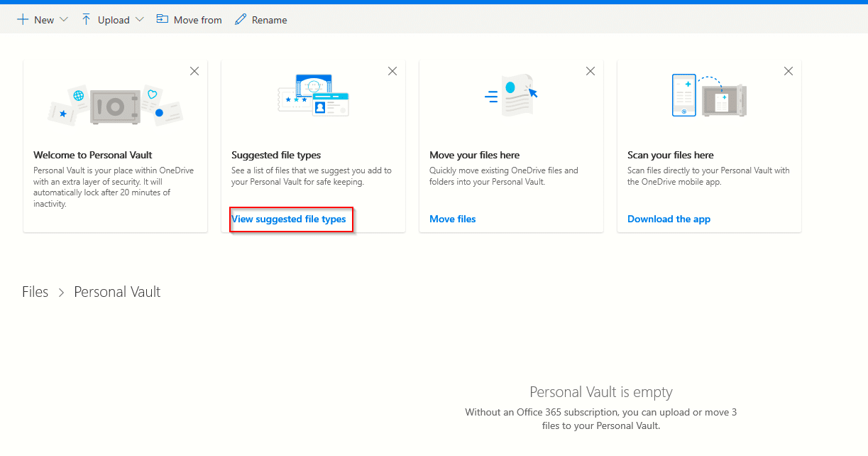Click the Quickly move existing OneDrive files text
Image resolution: width=868 pixels, height=456 pixels.
click(x=504, y=176)
